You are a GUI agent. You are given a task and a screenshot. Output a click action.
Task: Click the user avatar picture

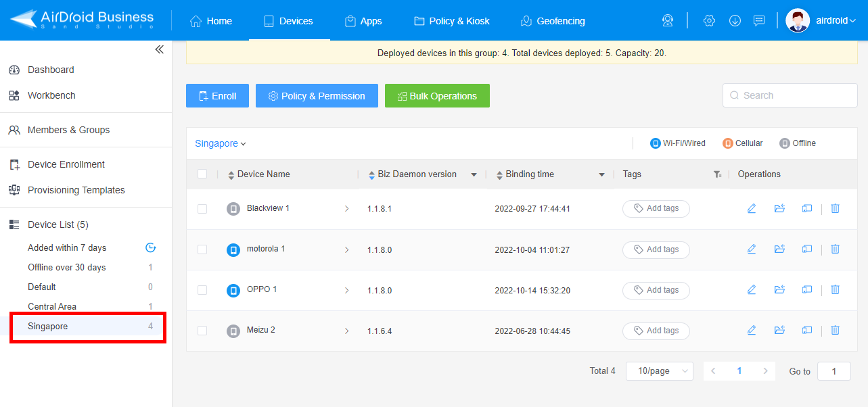(798, 20)
